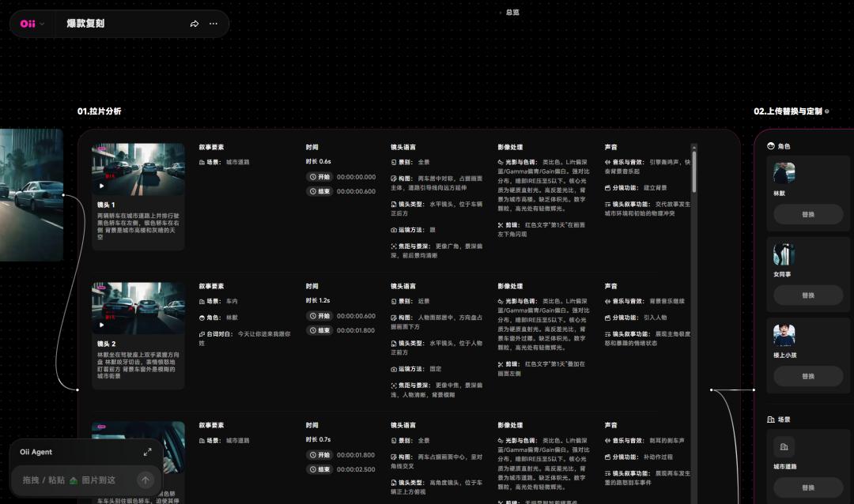
Task: Click the 剪辑 scissors icon in 镜头 1
Action: point(501,225)
